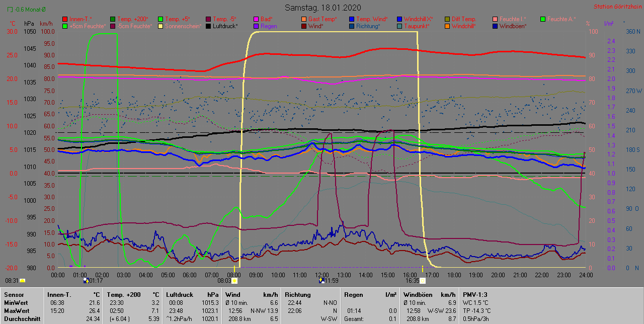The image size is (644, 324).
Task: Click the black Luftdruck legend swatch
Action: tap(208, 26)
